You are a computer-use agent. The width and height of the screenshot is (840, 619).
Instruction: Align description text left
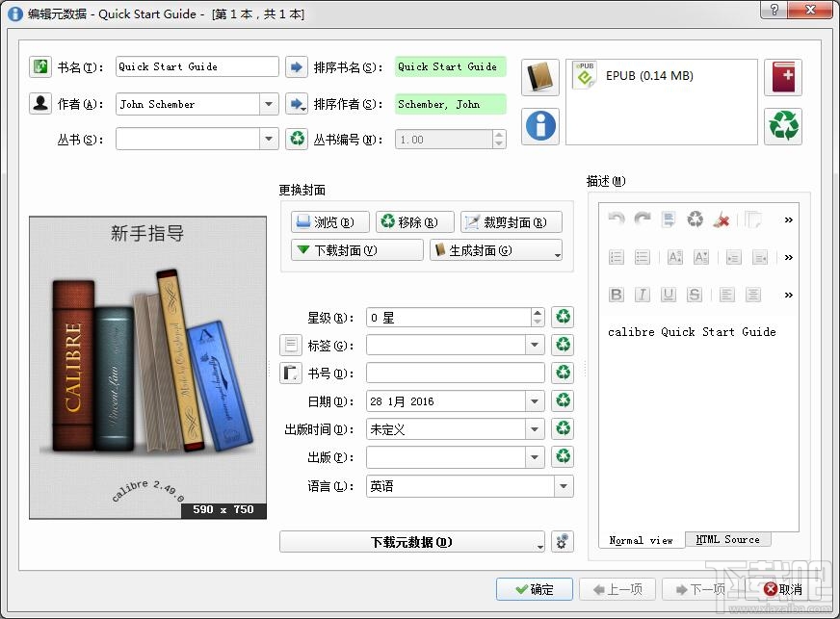pos(727,295)
